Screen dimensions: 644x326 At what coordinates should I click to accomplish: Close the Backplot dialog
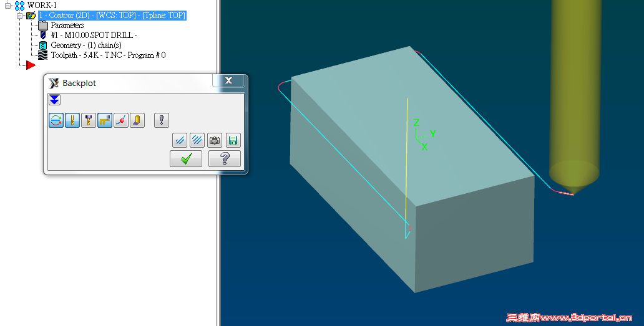coord(229,80)
